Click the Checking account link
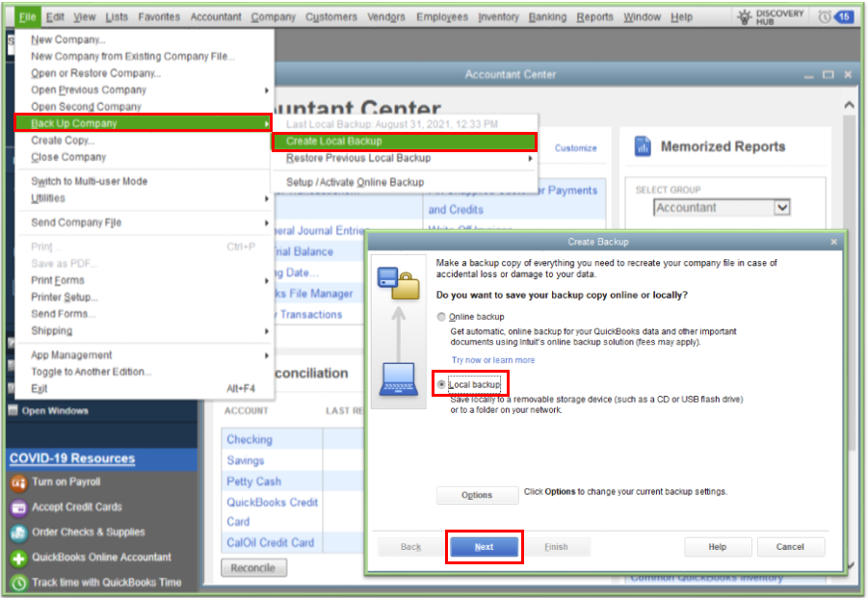This screenshot has height=598, width=868. pos(250,439)
